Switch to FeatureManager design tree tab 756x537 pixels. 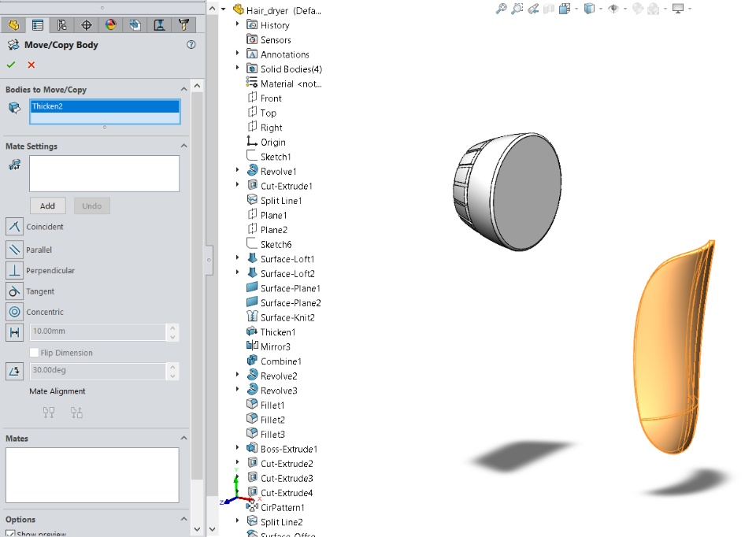pyautogui.click(x=13, y=25)
